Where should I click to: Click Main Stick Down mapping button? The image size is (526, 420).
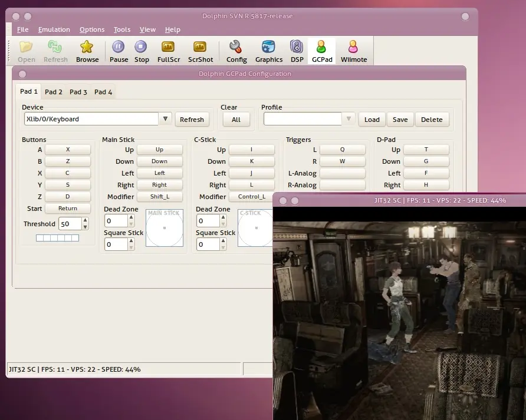coord(160,161)
